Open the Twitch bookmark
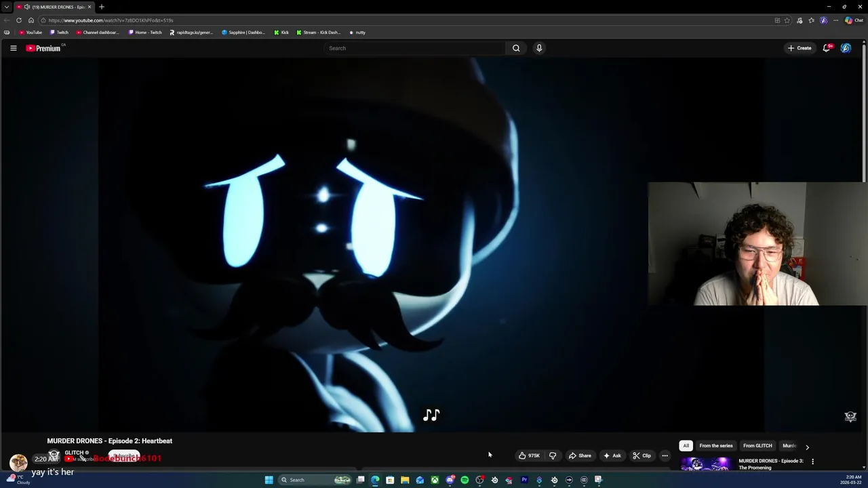The width and height of the screenshot is (868, 488). 59,33
